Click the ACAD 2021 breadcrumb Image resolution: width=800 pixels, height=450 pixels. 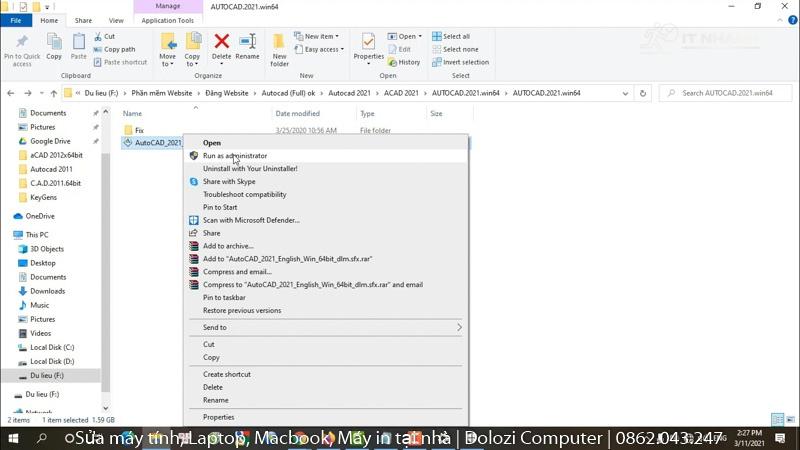401,93
